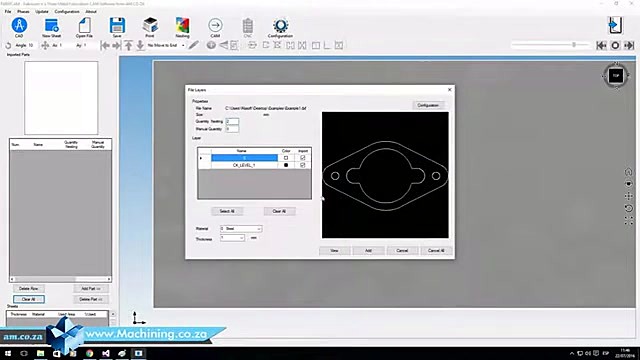Click the Cancel button in dialog
640x360 pixels.
[402, 250]
